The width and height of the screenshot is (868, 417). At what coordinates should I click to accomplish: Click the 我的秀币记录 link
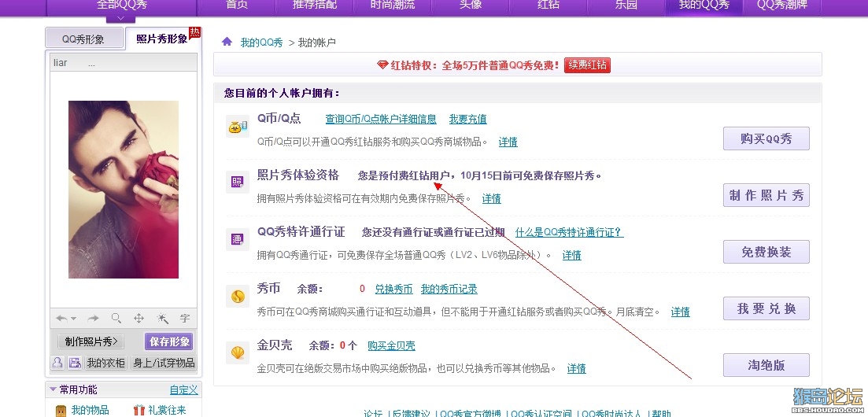449,289
